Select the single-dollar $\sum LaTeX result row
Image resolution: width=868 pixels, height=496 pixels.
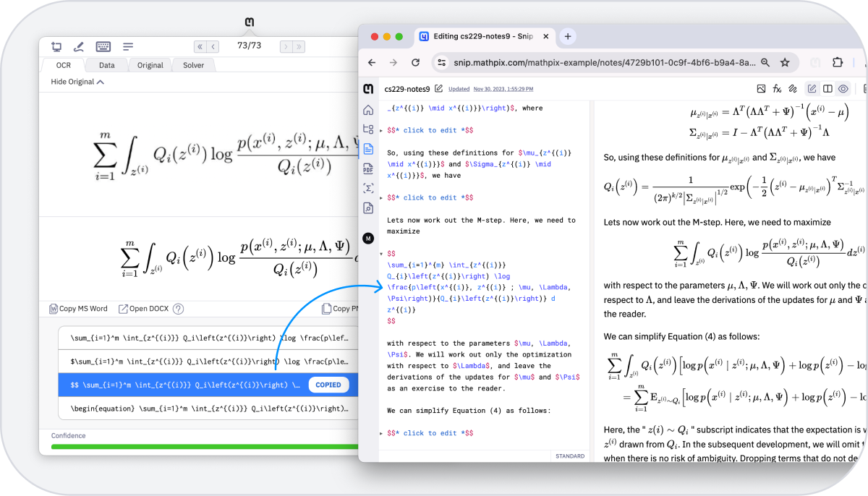(x=208, y=361)
